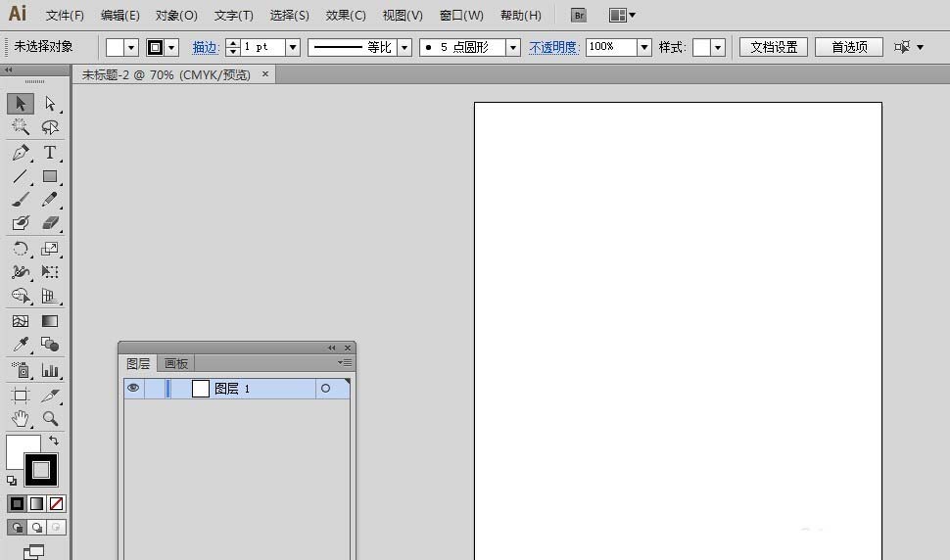
Task: Set paint mode to Color
Action: point(17,503)
